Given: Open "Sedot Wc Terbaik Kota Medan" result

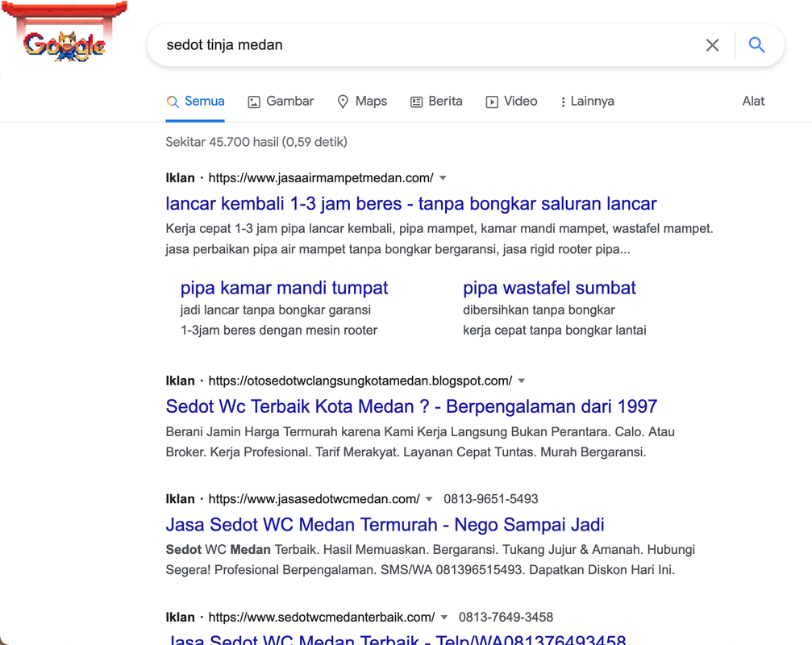Looking at the screenshot, I should [x=411, y=406].
